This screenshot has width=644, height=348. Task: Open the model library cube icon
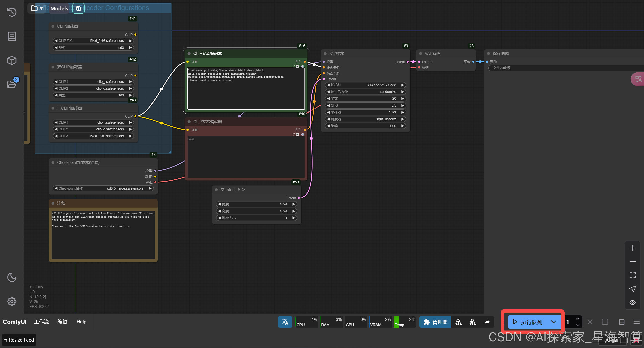[12, 60]
